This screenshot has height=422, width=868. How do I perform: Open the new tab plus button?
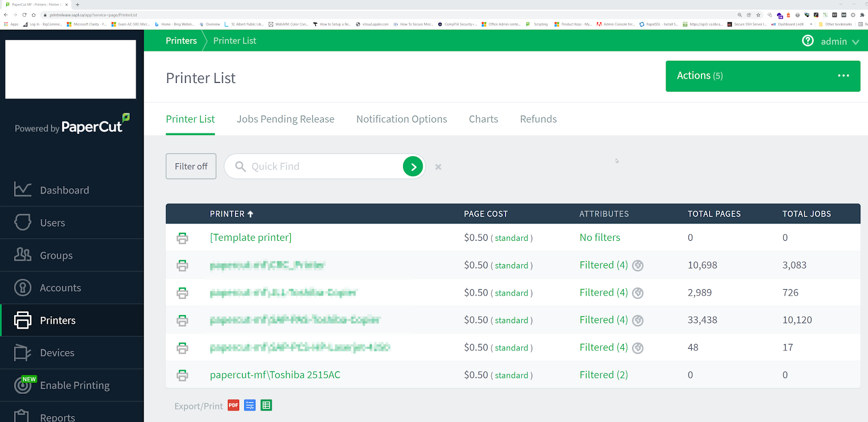coord(78,4)
